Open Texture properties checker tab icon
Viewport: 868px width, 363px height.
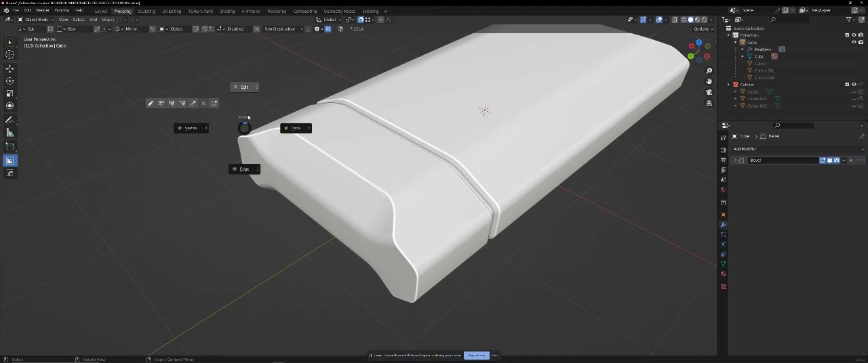[x=723, y=286]
